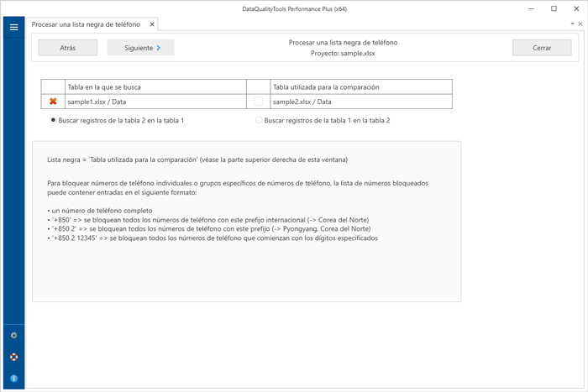
Task: Open settings gear in the sidebar
Action: (14, 336)
